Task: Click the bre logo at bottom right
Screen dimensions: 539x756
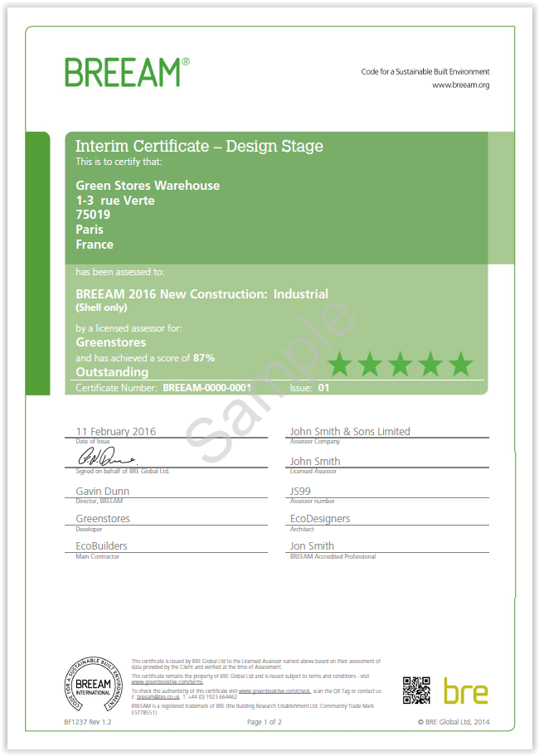Action: click(465, 691)
